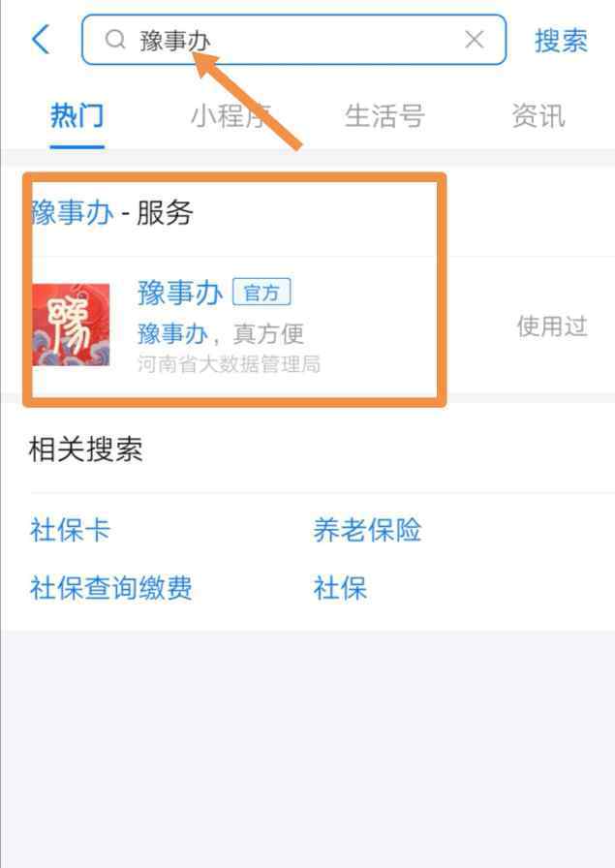The height and width of the screenshot is (868, 615).
Task: Search related term 社保
Action: click(x=340, y=587)
